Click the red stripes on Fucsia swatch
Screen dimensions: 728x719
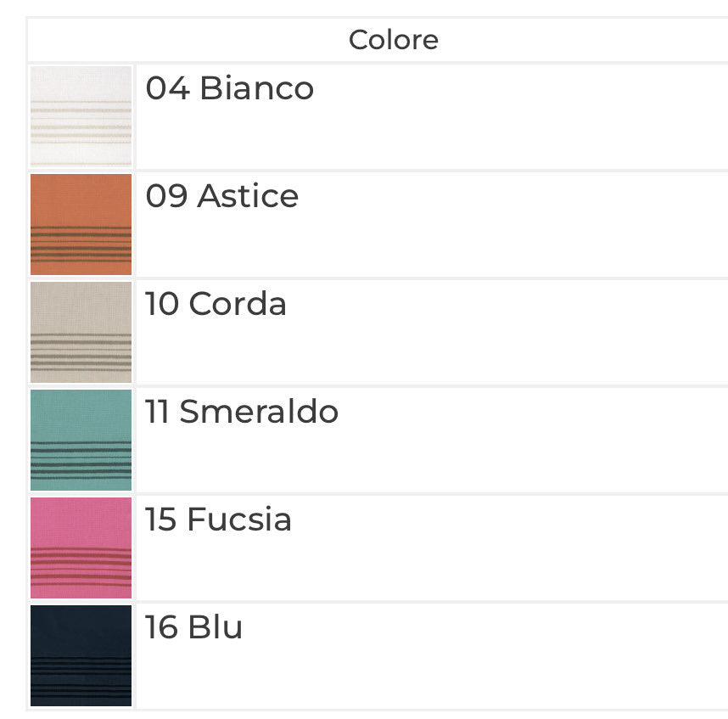tap(81, 567)
